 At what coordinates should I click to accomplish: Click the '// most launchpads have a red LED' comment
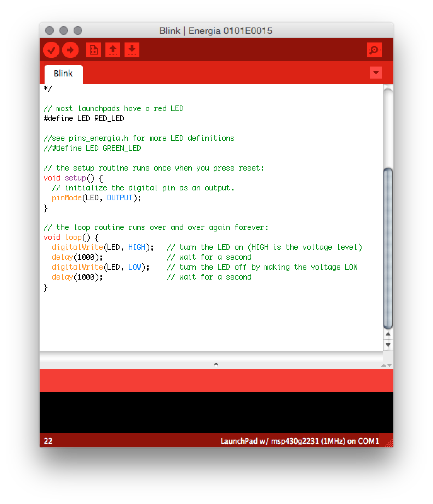click(x=114, y=108)
